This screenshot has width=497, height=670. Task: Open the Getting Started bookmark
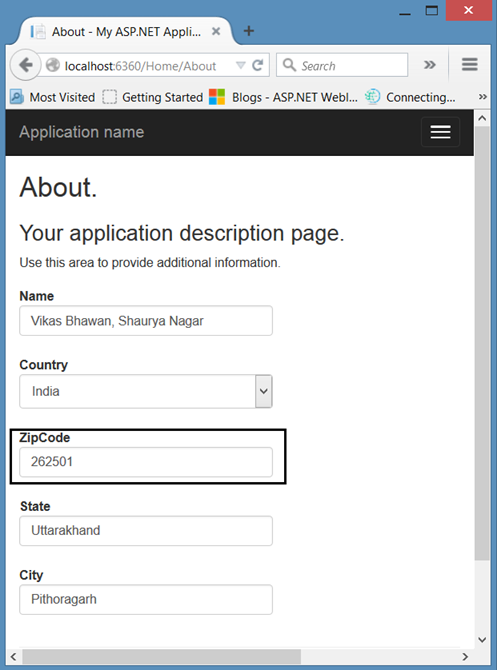[x=152, y=97]
